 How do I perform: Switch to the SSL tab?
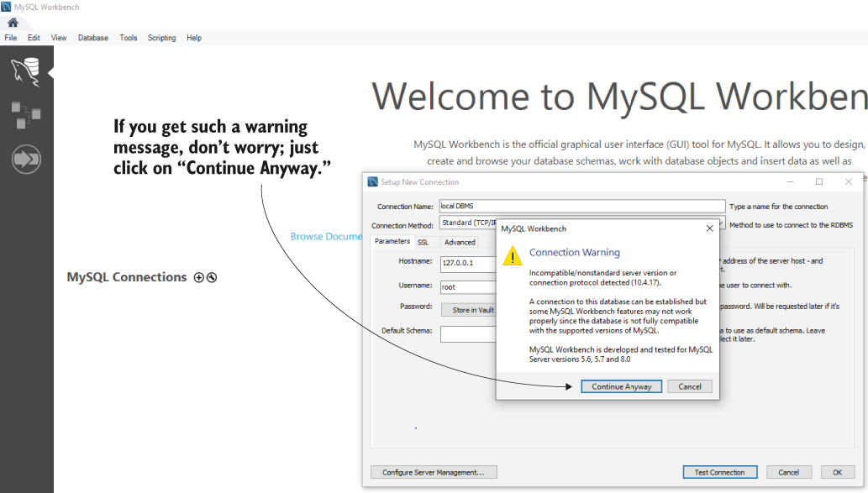tap(423, 241)
